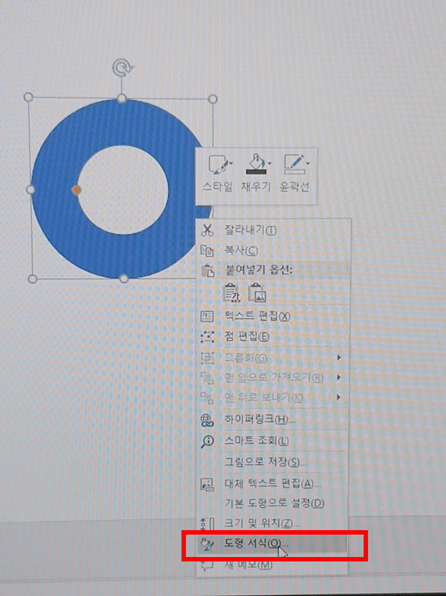Select 텍스트 편집(X) menu entry
Screen dimensions: 446x596
[272, 316]
